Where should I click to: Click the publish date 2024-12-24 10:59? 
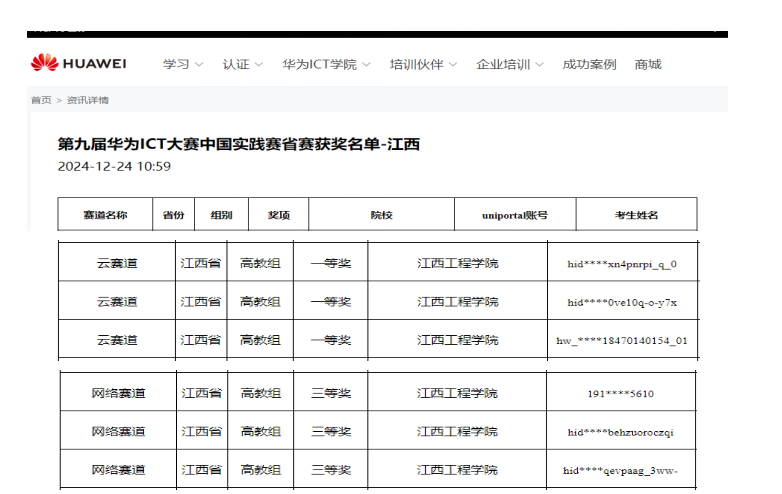[x=114, y=166]
